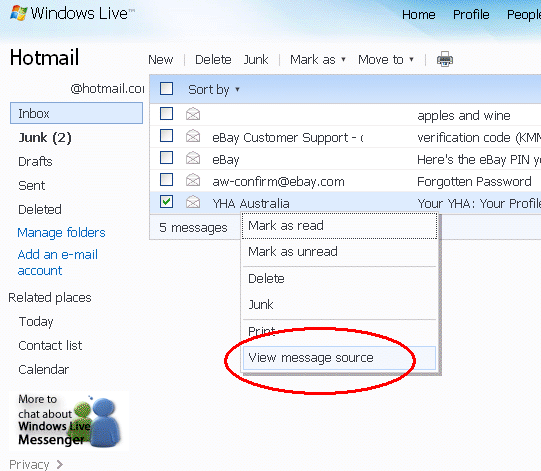Image resolution: width=541 pixels, height=471 pixels.
Task: Open the Drafts folder
Action: coord(35,161)
